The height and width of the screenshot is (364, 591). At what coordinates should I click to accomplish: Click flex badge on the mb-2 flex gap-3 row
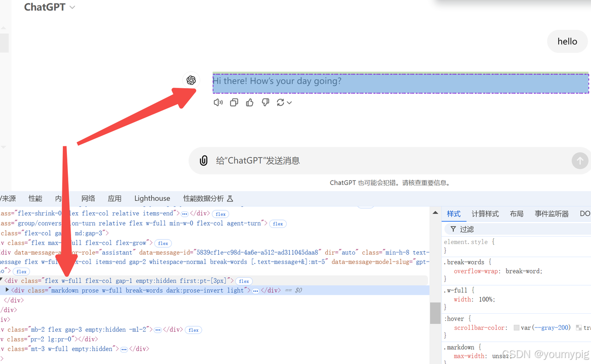(x=193, y=330)
